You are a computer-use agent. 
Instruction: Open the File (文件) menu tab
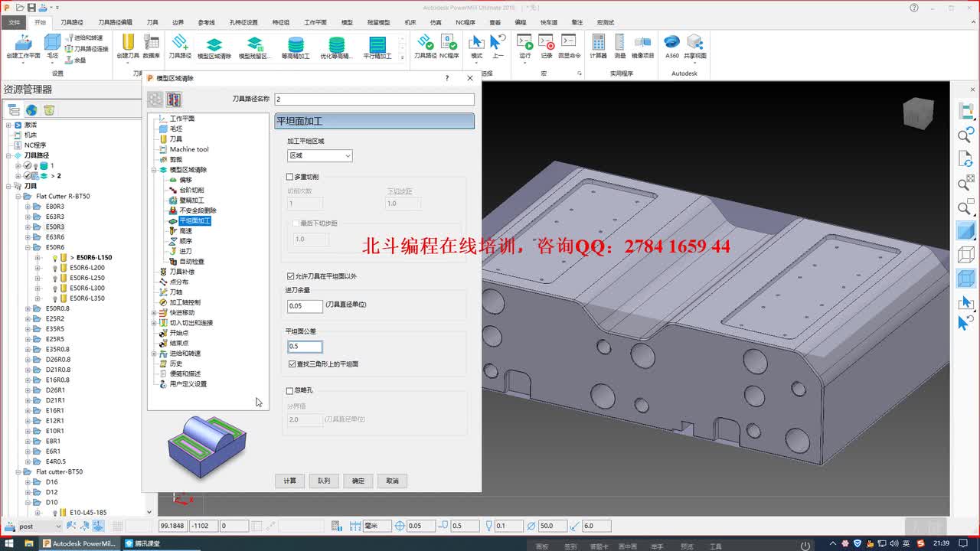point(15,22)
